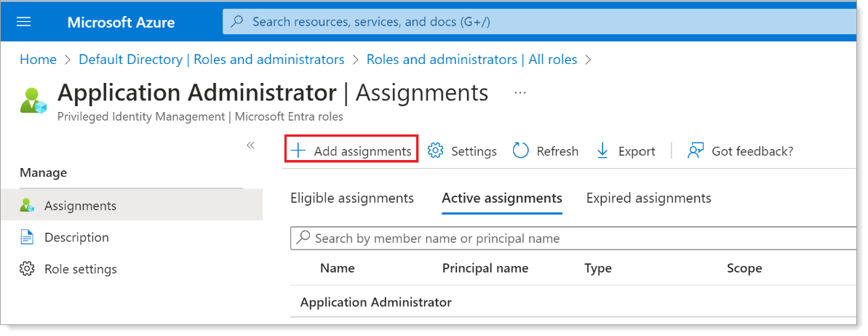This screenshot has height=336, width=868.
Task: Click the magnifier icon in global search
Action: point(237,22)
